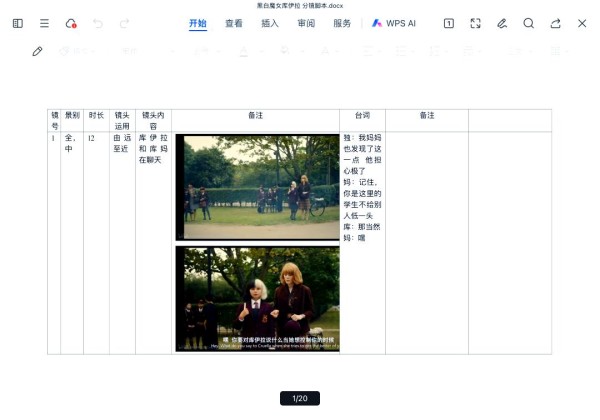Launch the WPS AI assistant
The height and width of the screenshot is (420, 600).
(x=394, y=23)
